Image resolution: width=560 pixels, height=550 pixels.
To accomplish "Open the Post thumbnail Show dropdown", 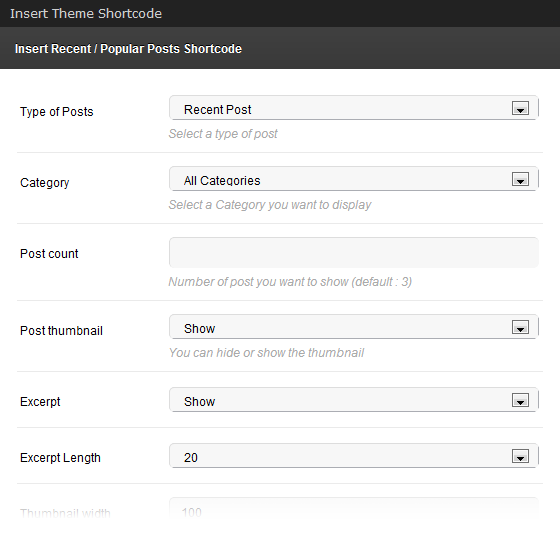I will click(x=354, y=327).
